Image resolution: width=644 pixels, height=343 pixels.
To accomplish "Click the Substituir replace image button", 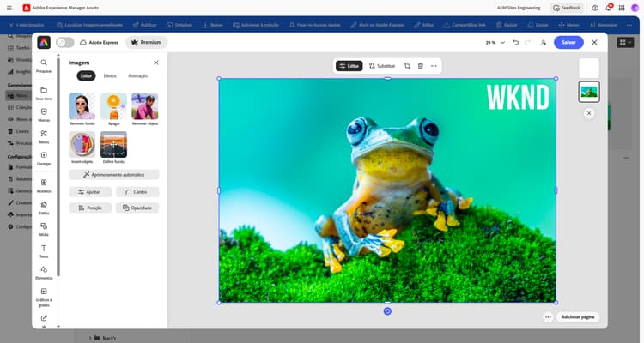I will pyautogui.click(x=381, y=66).
